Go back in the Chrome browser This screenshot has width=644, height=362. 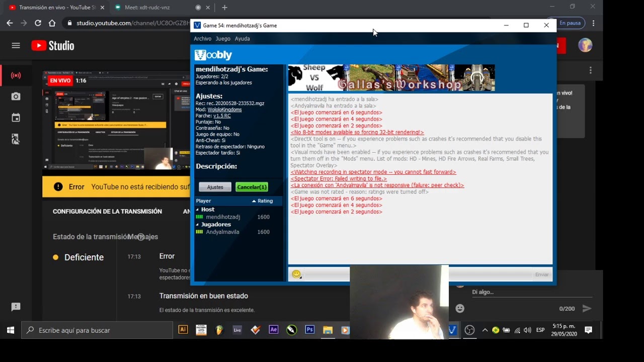pyautogui.click(x=10, y=23)
